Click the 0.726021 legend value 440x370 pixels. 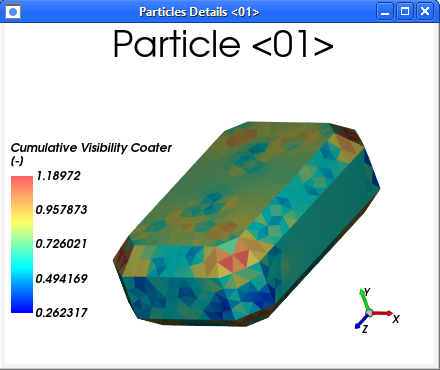point(61,244)
